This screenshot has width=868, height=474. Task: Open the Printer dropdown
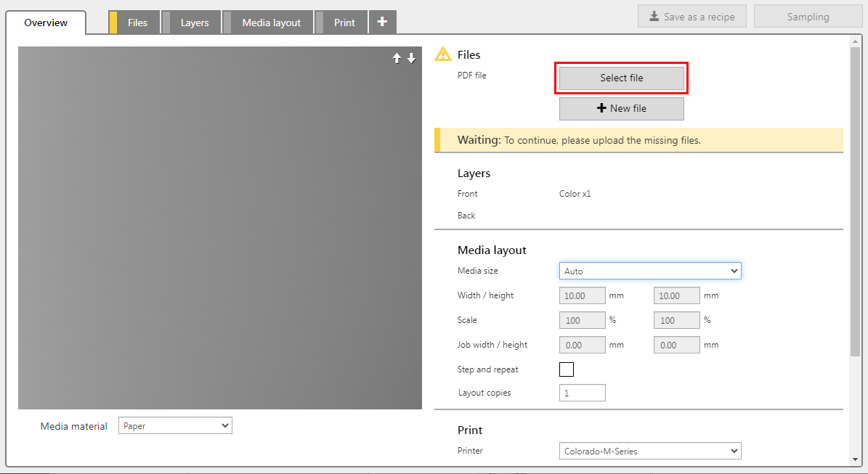(x=650, y=451)
